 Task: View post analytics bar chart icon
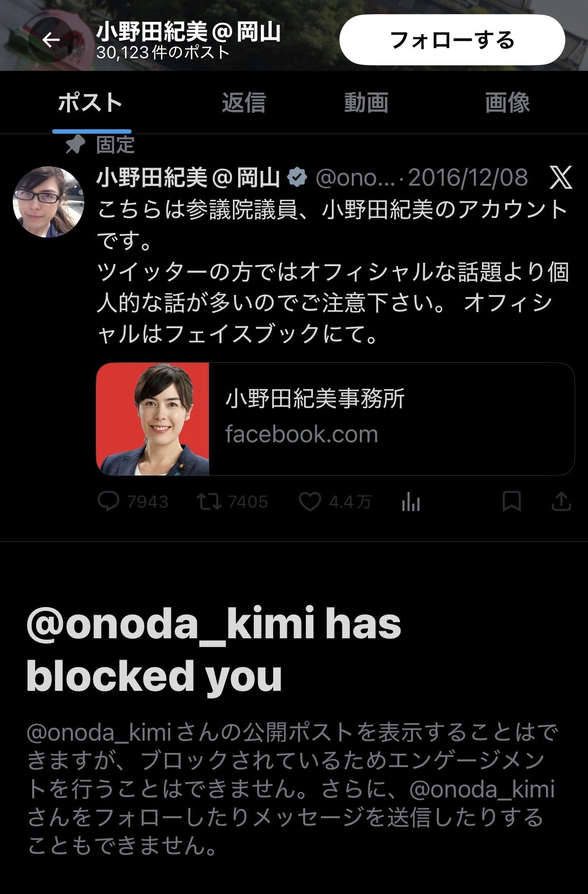tap(411, 502)
